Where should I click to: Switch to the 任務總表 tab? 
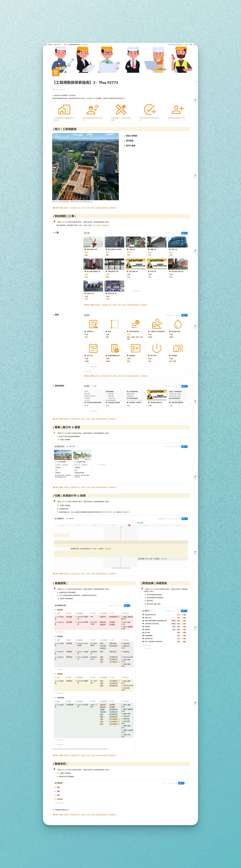click(70, 519)
